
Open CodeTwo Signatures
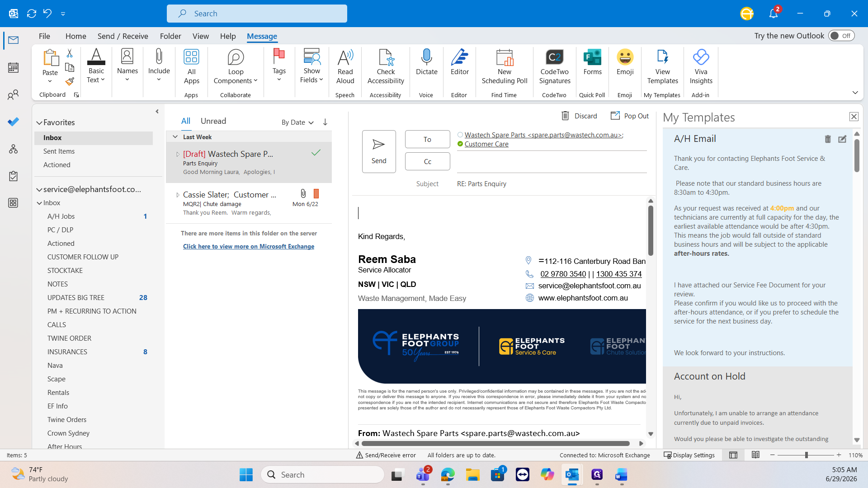[x=555, y=66]
